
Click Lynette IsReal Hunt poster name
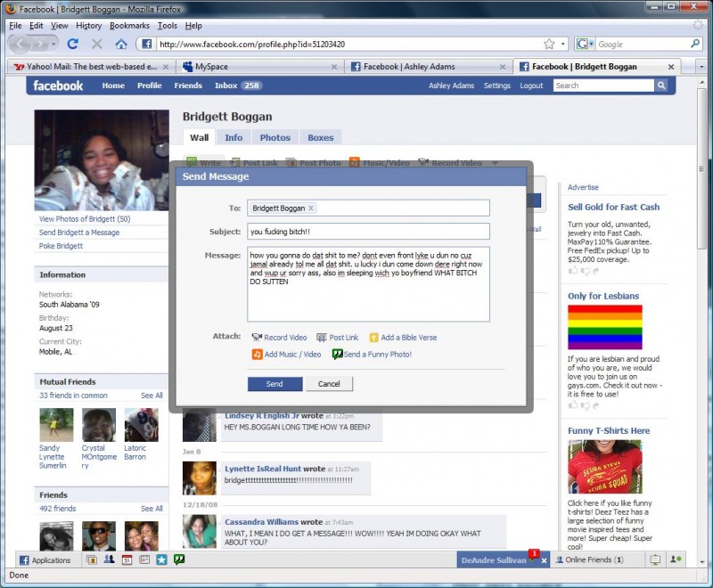click(x=262, y=469)
